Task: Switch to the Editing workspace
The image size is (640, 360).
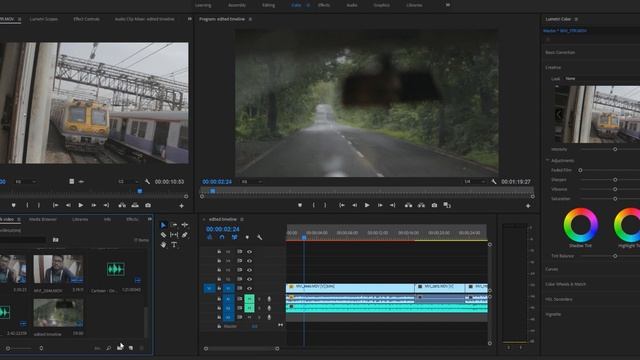Action: coord(268,5)
